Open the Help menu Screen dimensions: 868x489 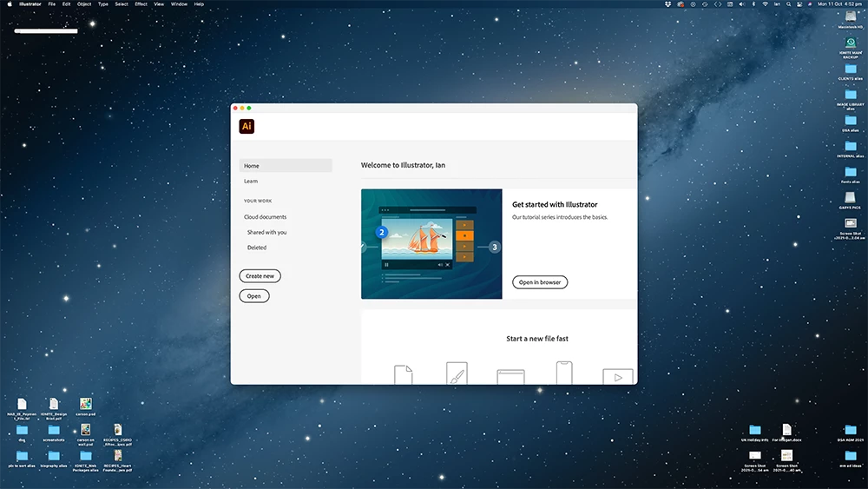[199, 3]
